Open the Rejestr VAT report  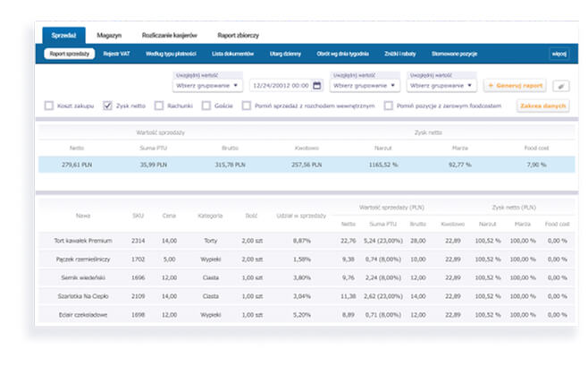click(117, 54)
